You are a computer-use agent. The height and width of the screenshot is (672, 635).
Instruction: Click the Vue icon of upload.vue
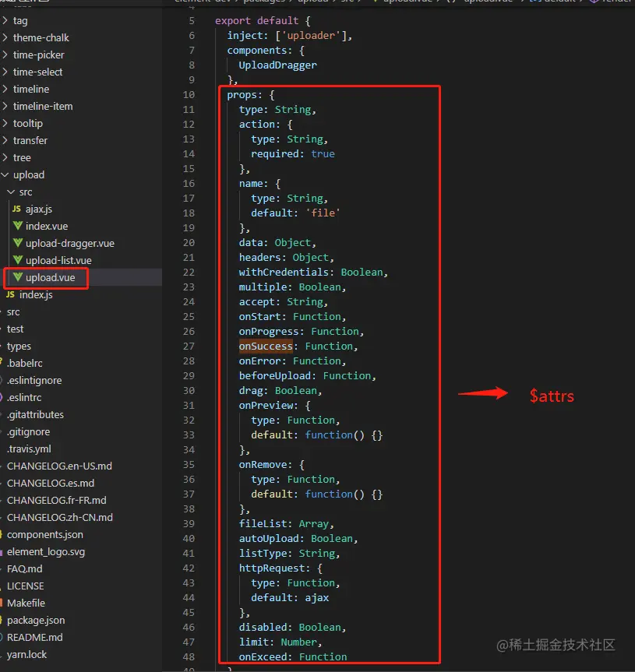[18, 277]
